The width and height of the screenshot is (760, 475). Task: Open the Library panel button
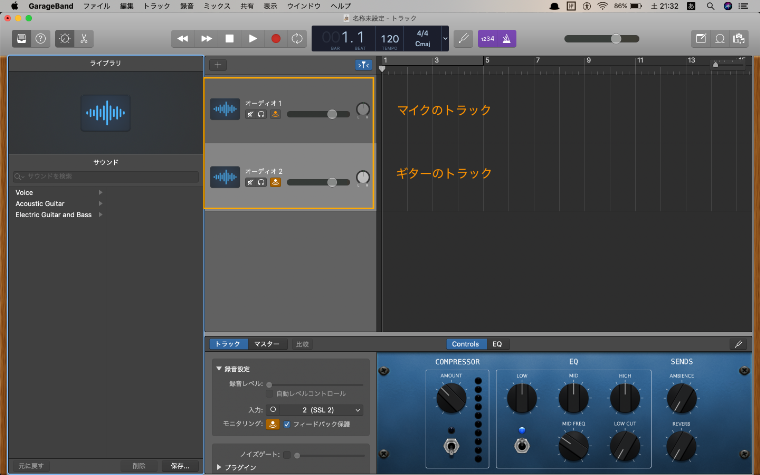20,39
